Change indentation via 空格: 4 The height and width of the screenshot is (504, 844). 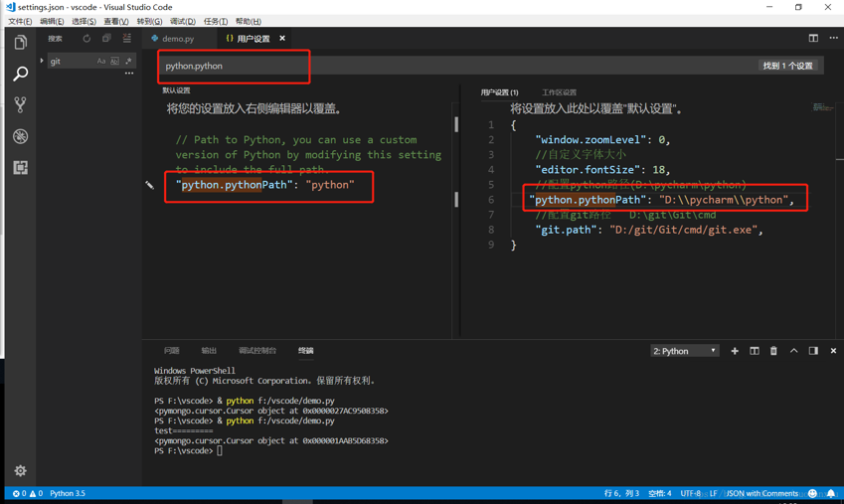[x=659, y=493]
